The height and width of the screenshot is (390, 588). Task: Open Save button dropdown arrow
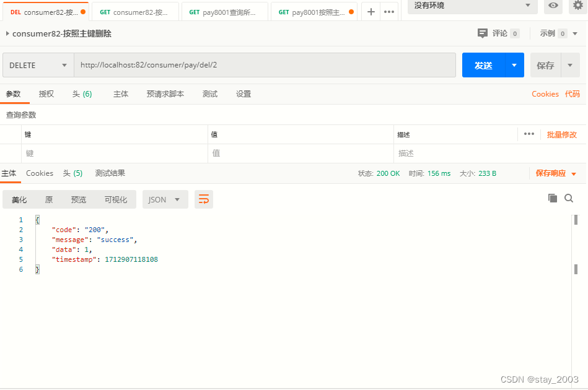point(570,65)
